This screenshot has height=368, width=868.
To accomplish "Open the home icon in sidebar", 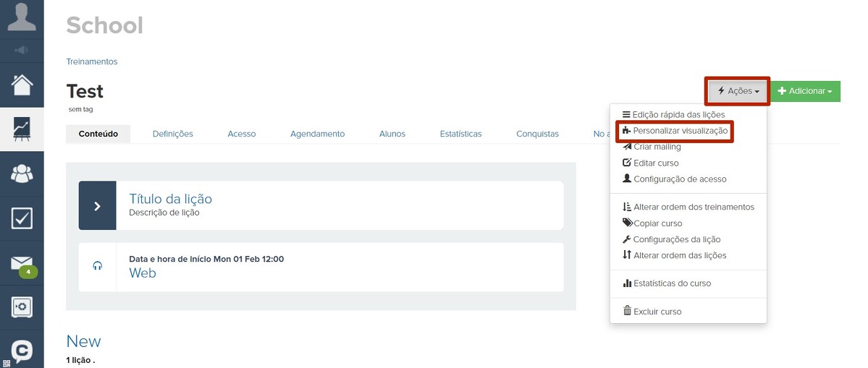I will [22, 85].
